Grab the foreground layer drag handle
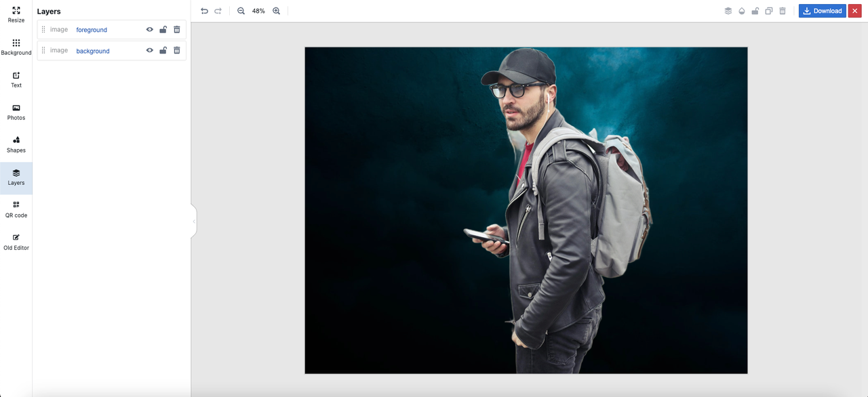The image size is (868, 397). tap(43, 30)
